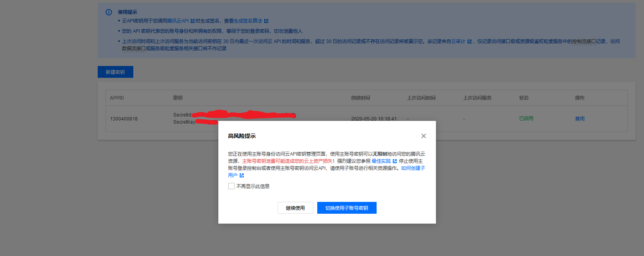
Task: Click the external-link icon after 腾讯云API
Action: pos(193,21)
